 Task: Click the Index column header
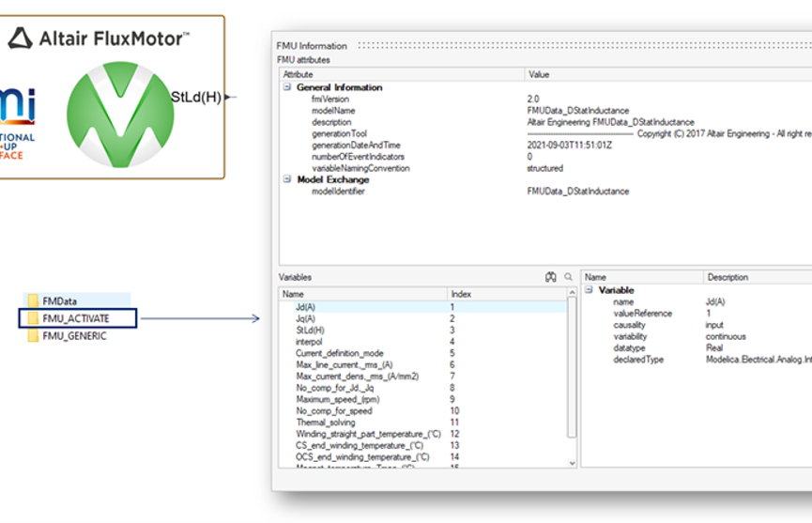tap(508, 294)
